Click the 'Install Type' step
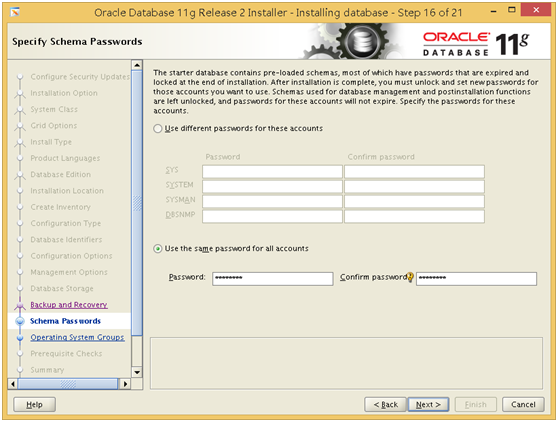Screen dimensions: 558x422 [51, 142]
